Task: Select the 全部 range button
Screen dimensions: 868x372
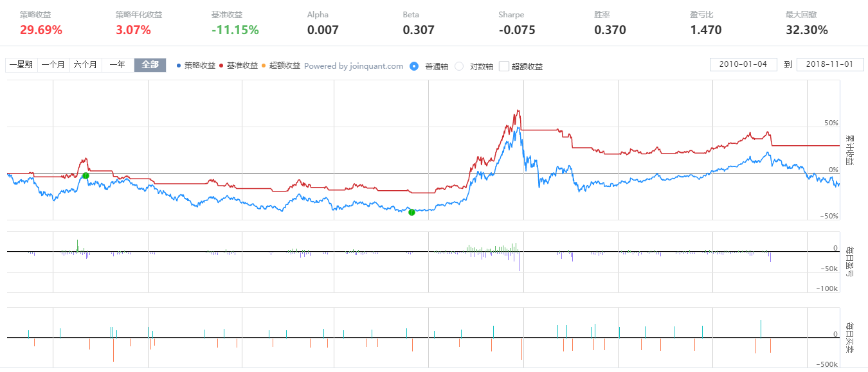Action: (x=150, y=65)
